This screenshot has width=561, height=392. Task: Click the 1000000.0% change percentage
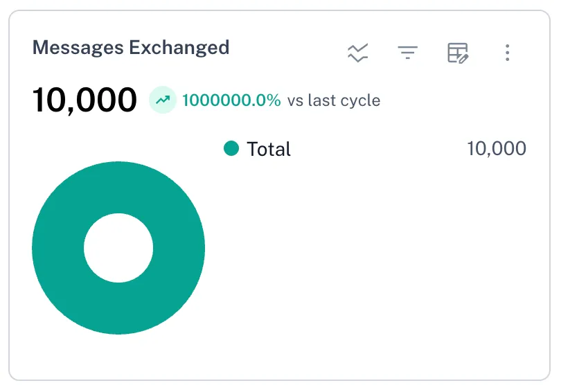231,100
